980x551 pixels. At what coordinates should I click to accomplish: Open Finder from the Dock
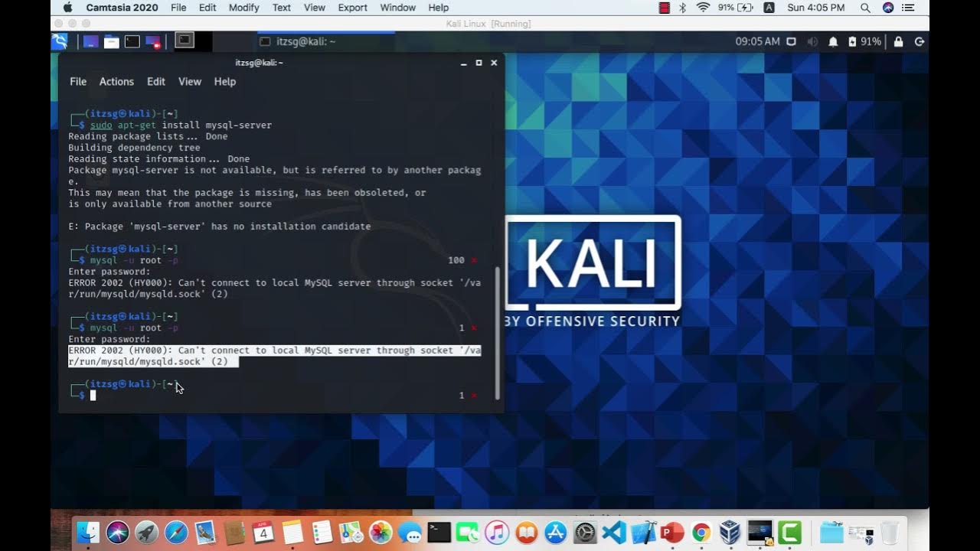89,532
